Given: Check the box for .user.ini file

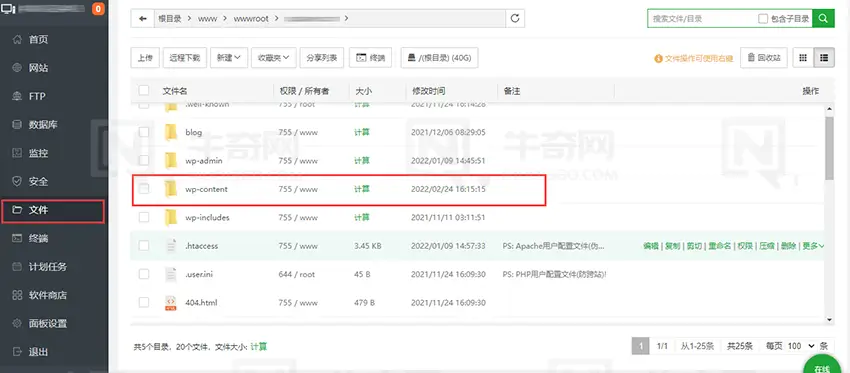Looking at the screenshot, I should (x=144, y=274).
